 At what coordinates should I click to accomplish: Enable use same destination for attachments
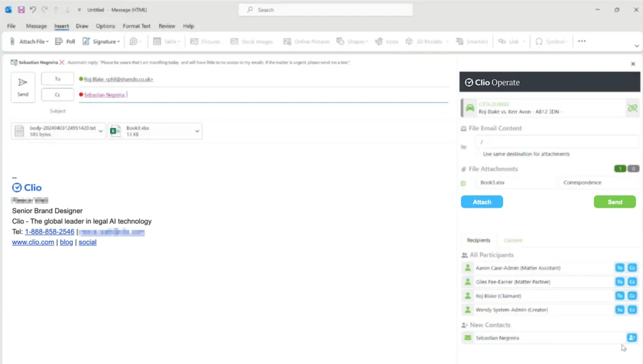tap(478, 154)
